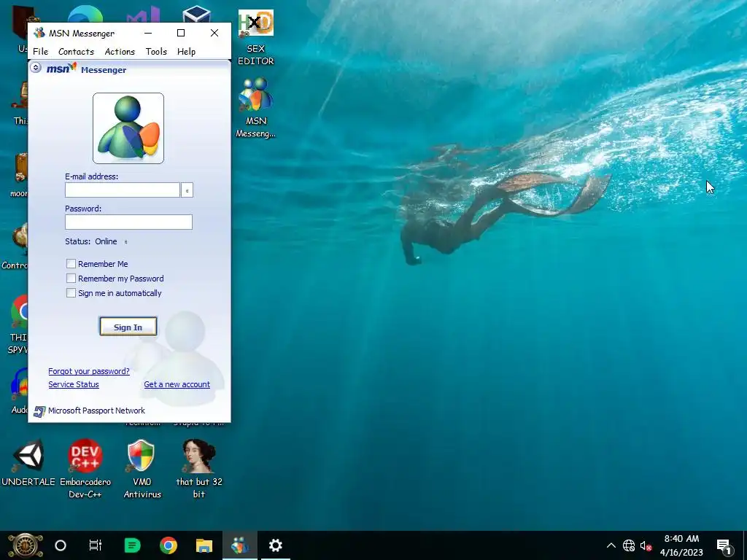Open Task View in the taskbar
This screenshot has height=560, width=747.
(96, 545)
